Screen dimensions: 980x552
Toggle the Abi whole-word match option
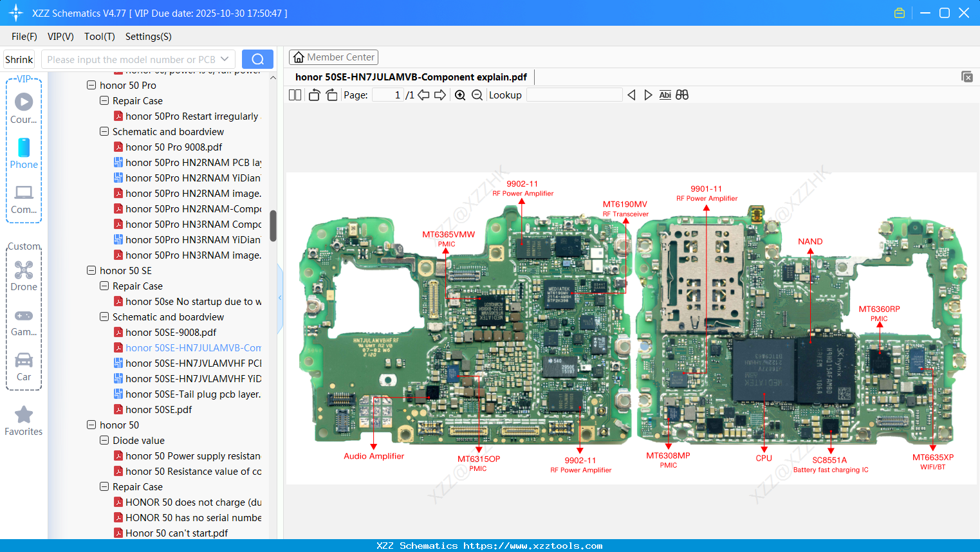(x=665, y=95)
